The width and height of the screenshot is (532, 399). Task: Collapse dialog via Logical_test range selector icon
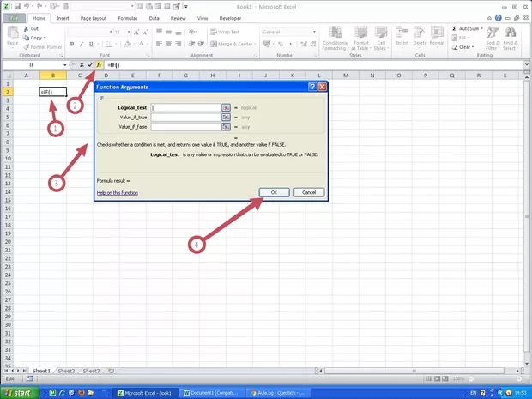pyautogui.click(x=226, y=107)
